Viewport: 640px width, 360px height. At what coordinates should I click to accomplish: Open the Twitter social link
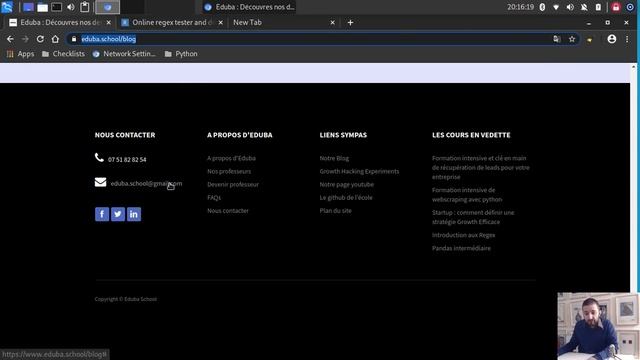coord(118,214)
